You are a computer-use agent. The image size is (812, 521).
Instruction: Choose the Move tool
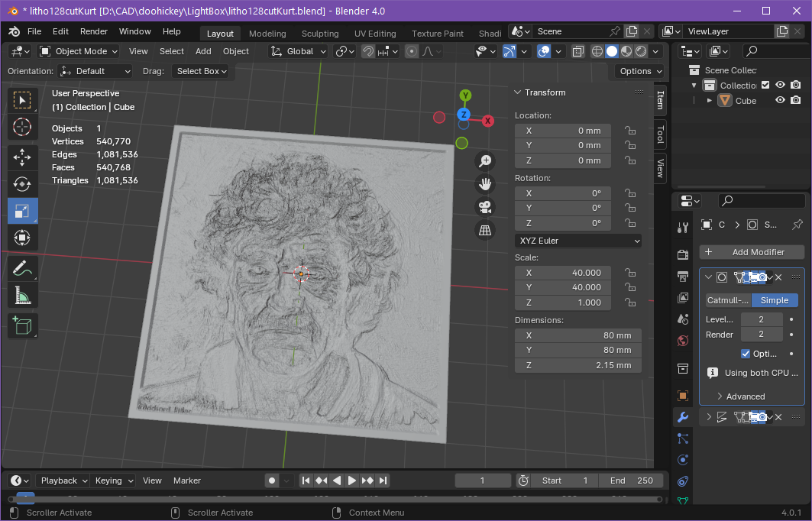click(x=22, y=157)
